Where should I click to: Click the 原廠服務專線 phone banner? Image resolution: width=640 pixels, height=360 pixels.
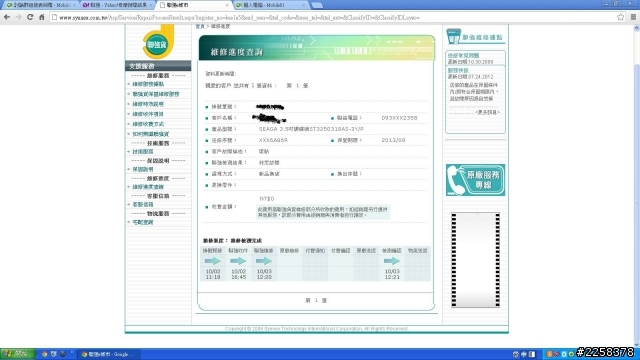point(475,180)
